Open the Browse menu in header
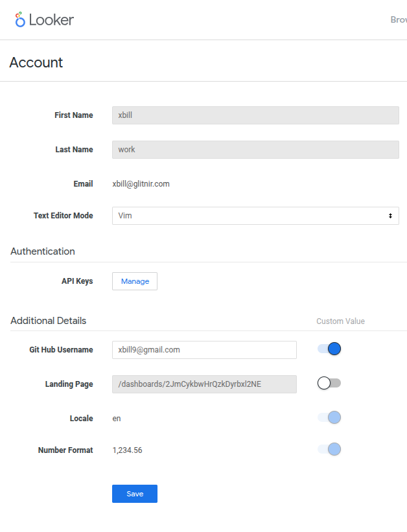Viewport: 407px width, 532px height. pyautogui.click(x=399, y=19)
